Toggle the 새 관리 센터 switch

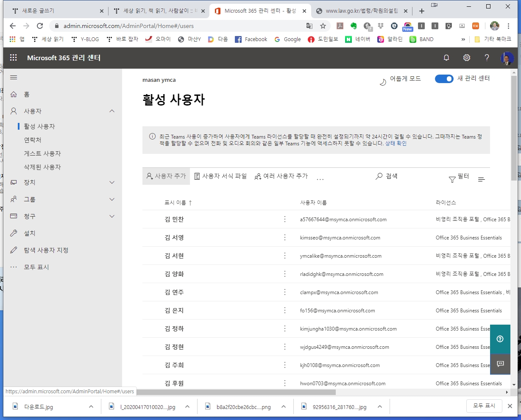tap(444, 79)
